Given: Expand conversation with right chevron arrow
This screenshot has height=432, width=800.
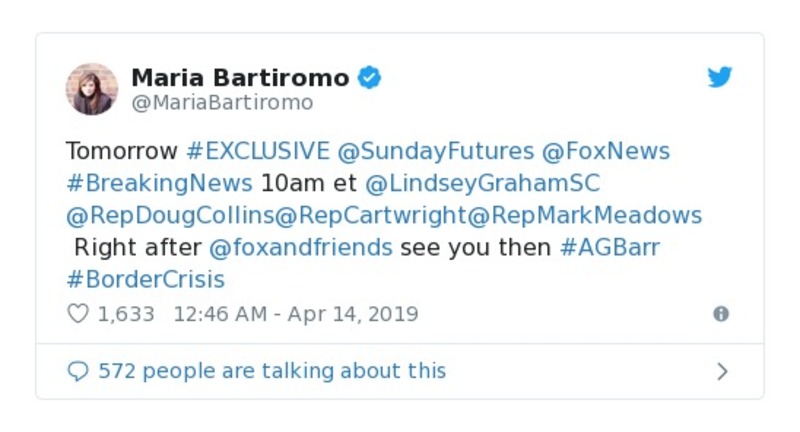Looking at the screenshot, I should click(x=722, y=372).
